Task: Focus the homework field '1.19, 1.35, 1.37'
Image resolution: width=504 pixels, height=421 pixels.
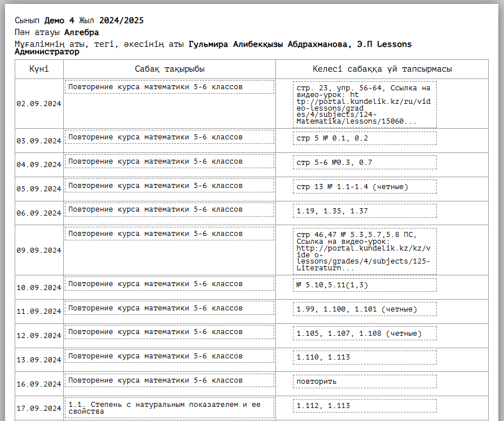Action: pos(365,211)
